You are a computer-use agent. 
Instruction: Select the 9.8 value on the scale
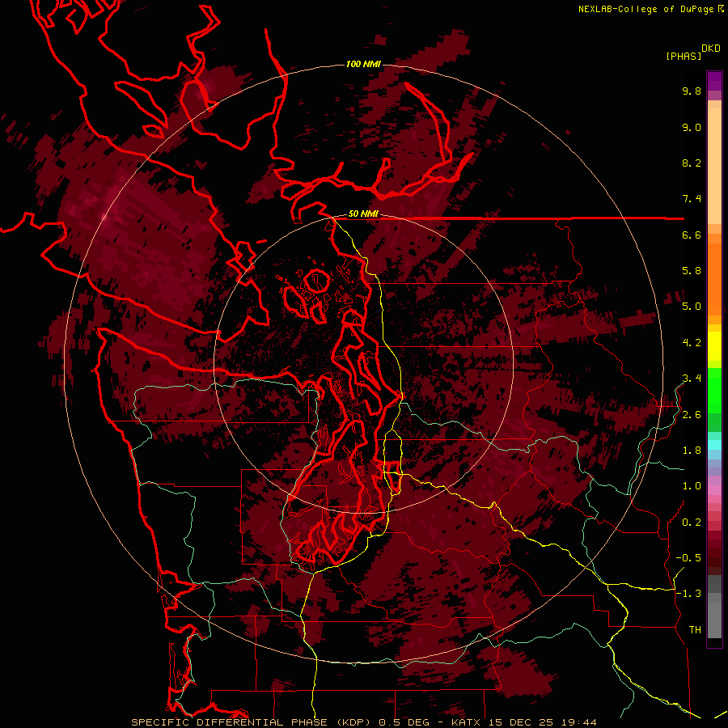692,91
